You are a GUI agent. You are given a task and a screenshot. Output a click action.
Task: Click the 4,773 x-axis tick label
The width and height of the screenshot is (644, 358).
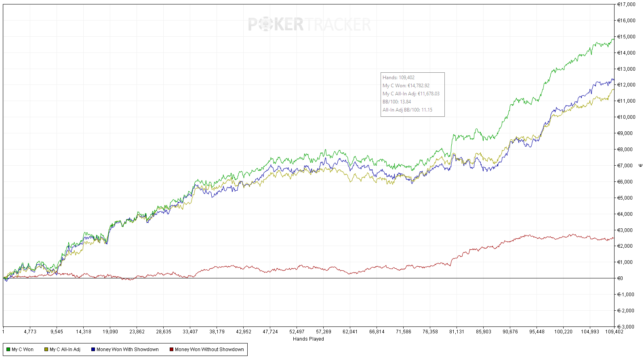point(30,332)
